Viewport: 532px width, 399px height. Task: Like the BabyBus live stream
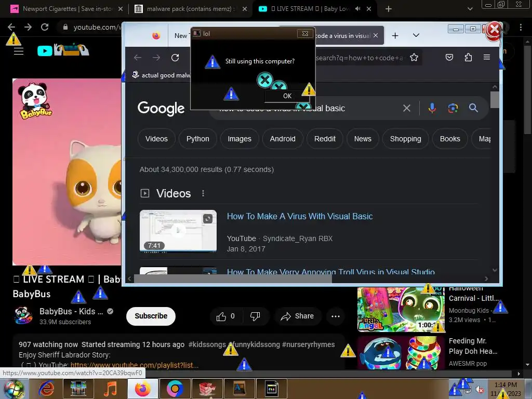225,316
